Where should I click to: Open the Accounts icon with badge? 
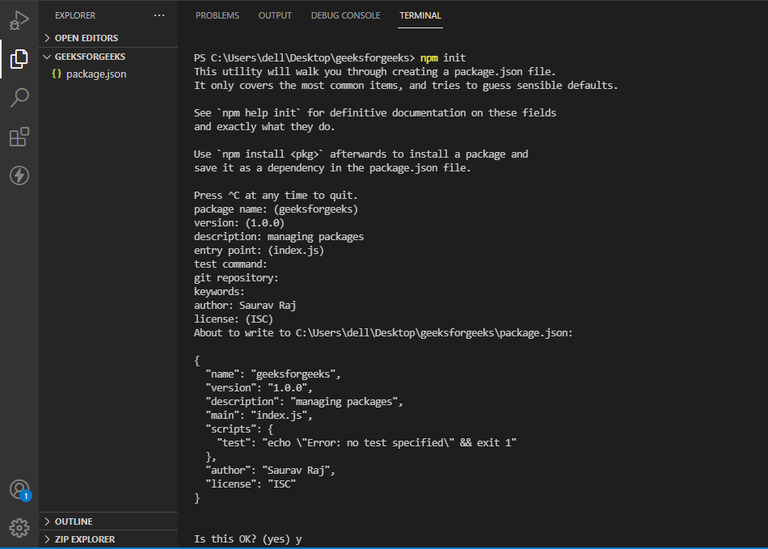pyautogui.click(x=20, y=490)
